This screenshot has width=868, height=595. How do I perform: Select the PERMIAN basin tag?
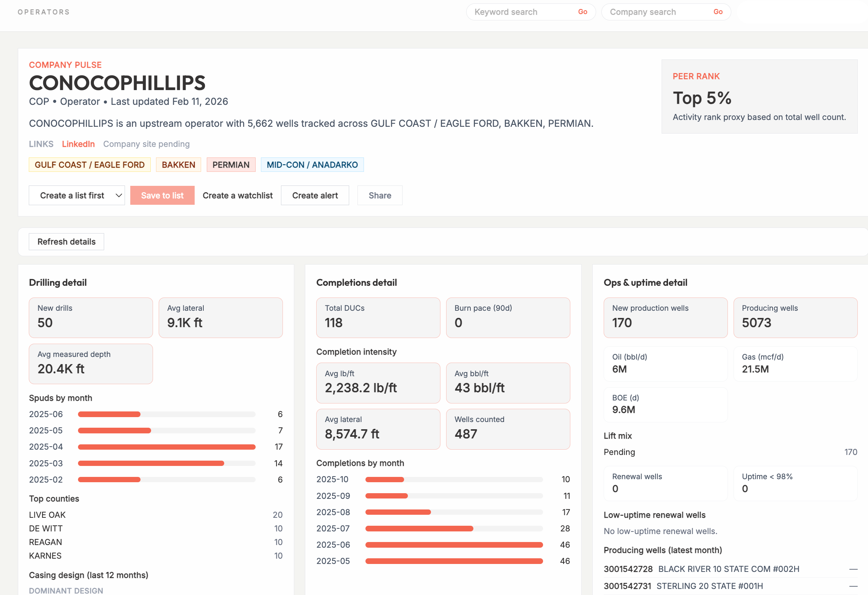[231, 165]
